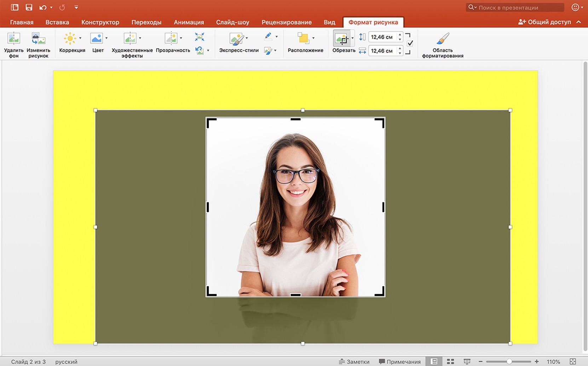Click the top-left crop corner handle

[211, 123]
